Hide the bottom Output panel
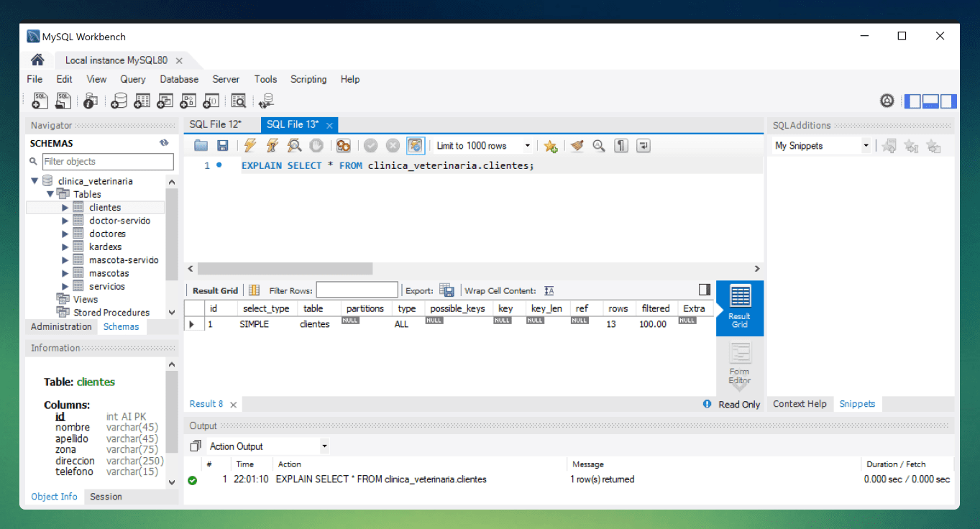 (930, 101)
